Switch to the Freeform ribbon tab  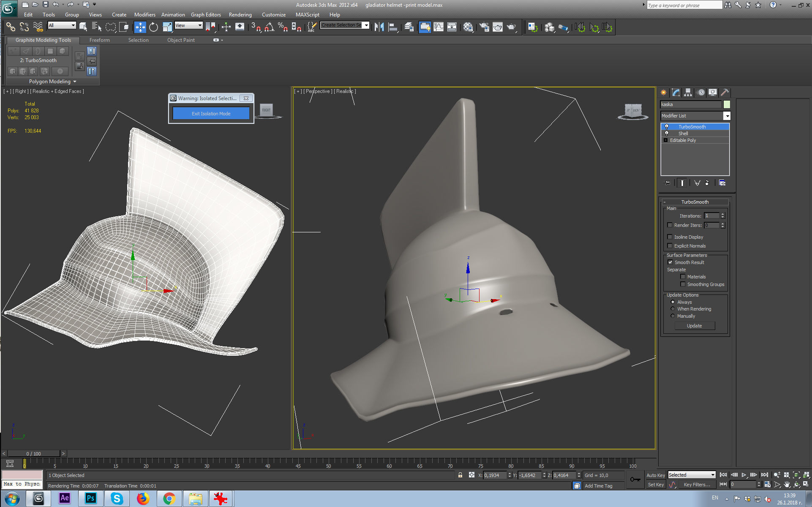(x=99, y=40)
